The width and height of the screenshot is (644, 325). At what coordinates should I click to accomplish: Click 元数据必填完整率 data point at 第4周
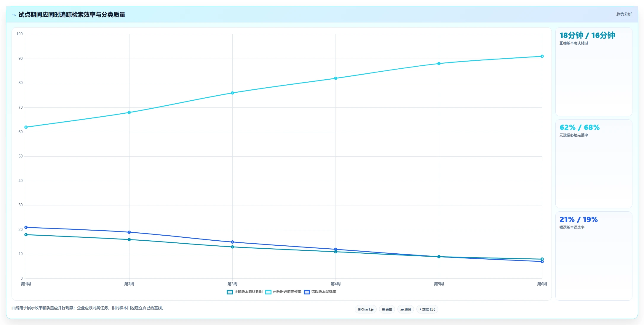tap(335, 78)
